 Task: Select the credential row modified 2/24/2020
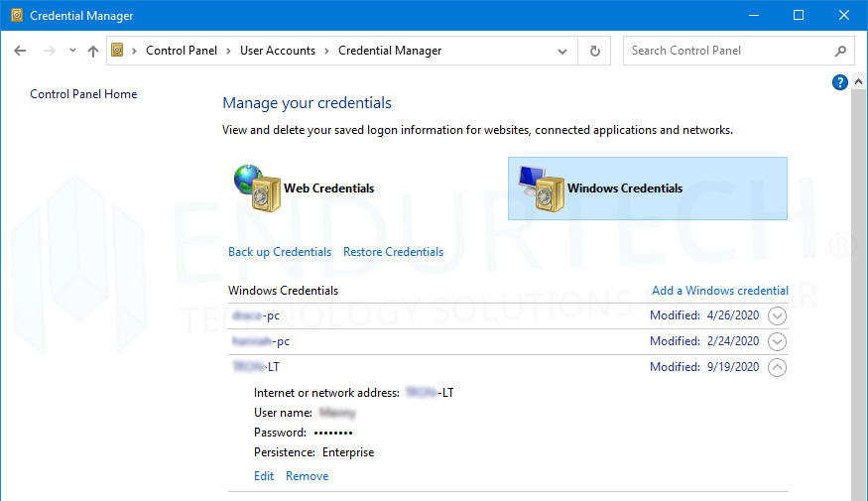click(508, 341)
